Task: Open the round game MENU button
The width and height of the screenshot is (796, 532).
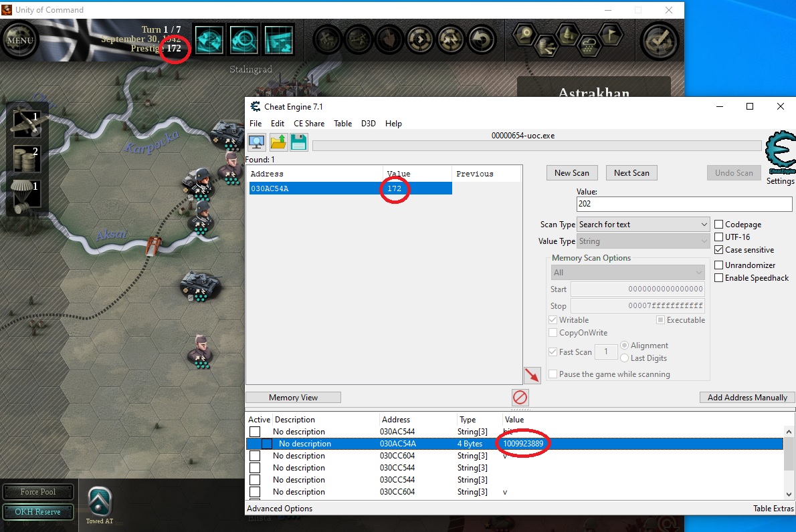Action: tap(19, 40)
